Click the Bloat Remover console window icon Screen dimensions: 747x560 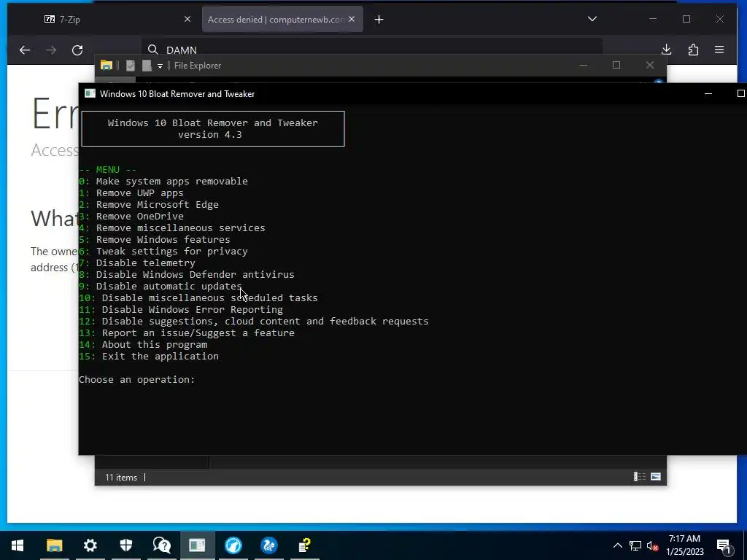(x=90, y=93)
